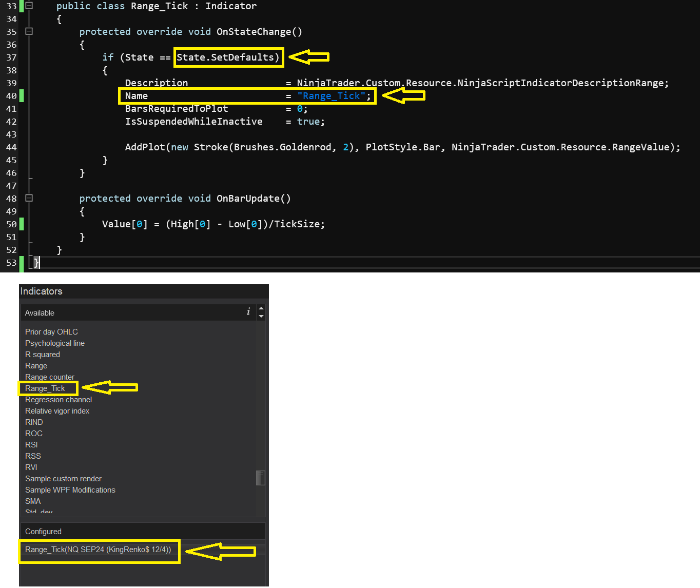Click the IsSuspendedWhileInactive property name

[194, 122]
